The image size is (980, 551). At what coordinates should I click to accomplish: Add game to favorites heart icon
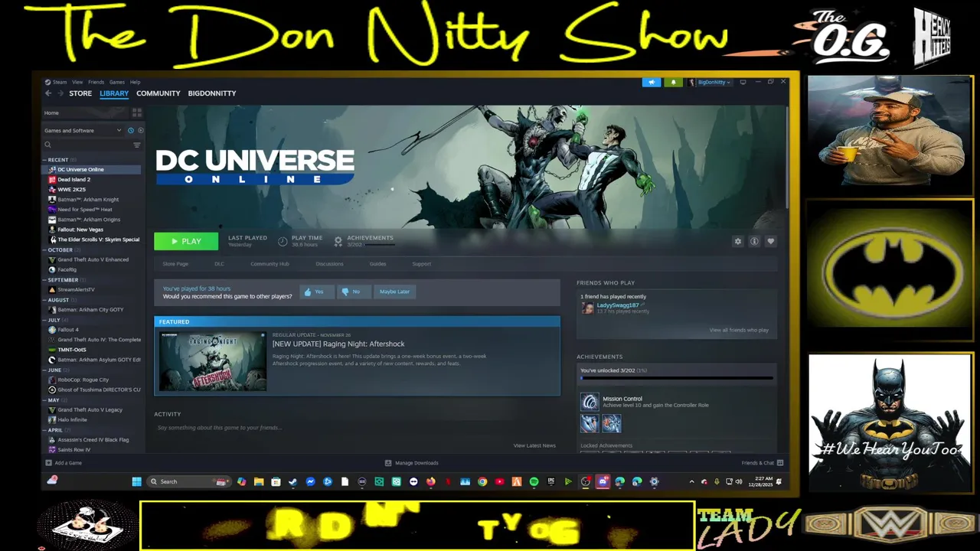click(x=770, y=241)
